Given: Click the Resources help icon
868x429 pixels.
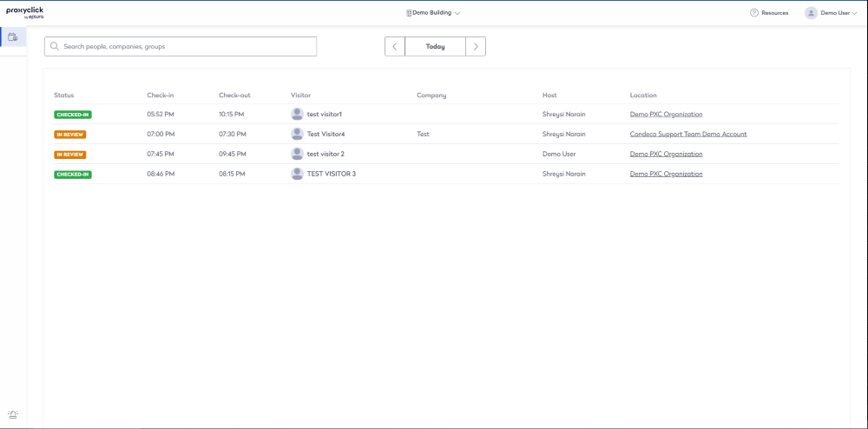Looking at the screenshot, I should point(754,13).
